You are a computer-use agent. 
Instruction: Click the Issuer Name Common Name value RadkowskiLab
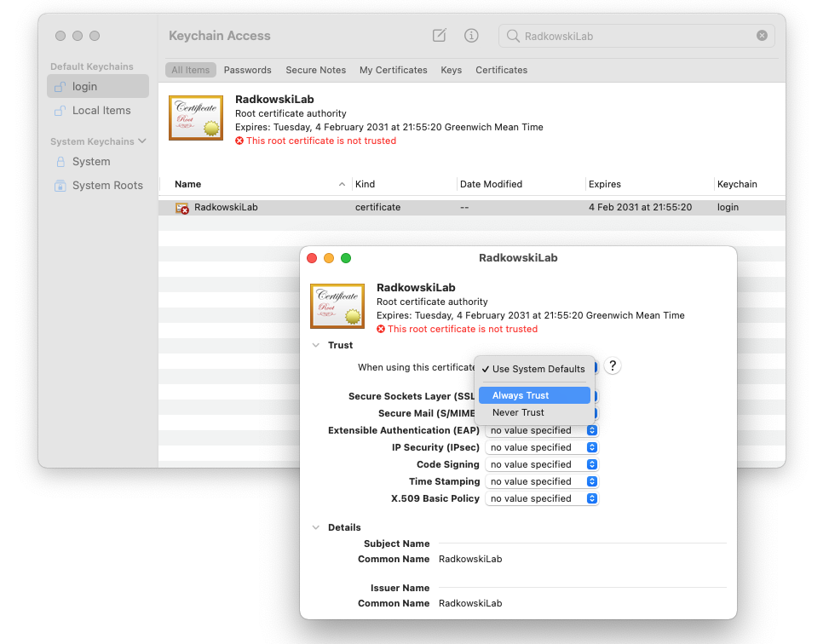[x=470, y=603]
